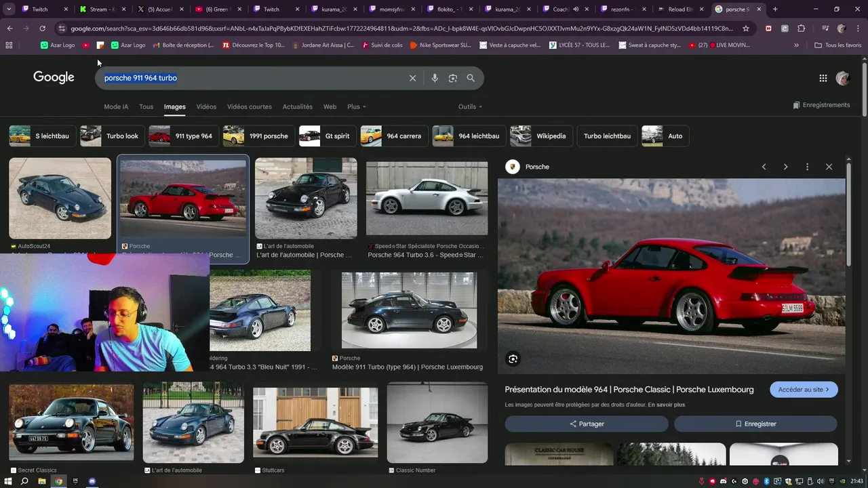Viewport: 868px width, 488px height.
Task: Select the 964 leichtbau filter chip
Action: tap(469, 136)
